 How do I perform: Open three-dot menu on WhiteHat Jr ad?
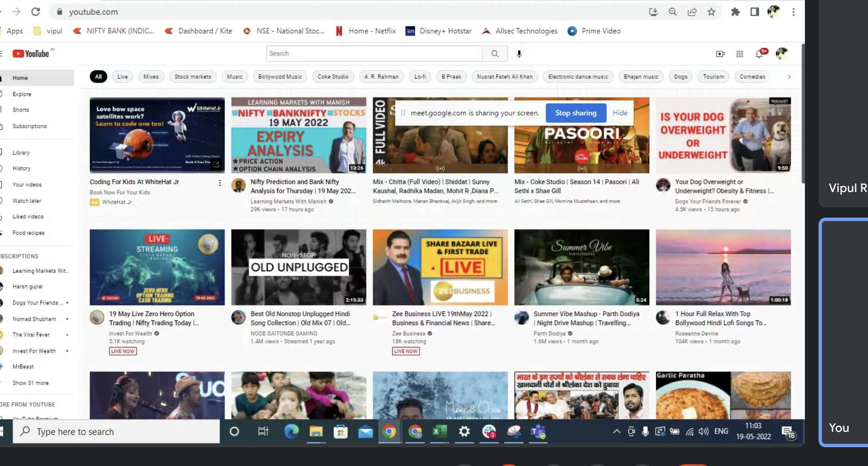[x=220, y=183]
